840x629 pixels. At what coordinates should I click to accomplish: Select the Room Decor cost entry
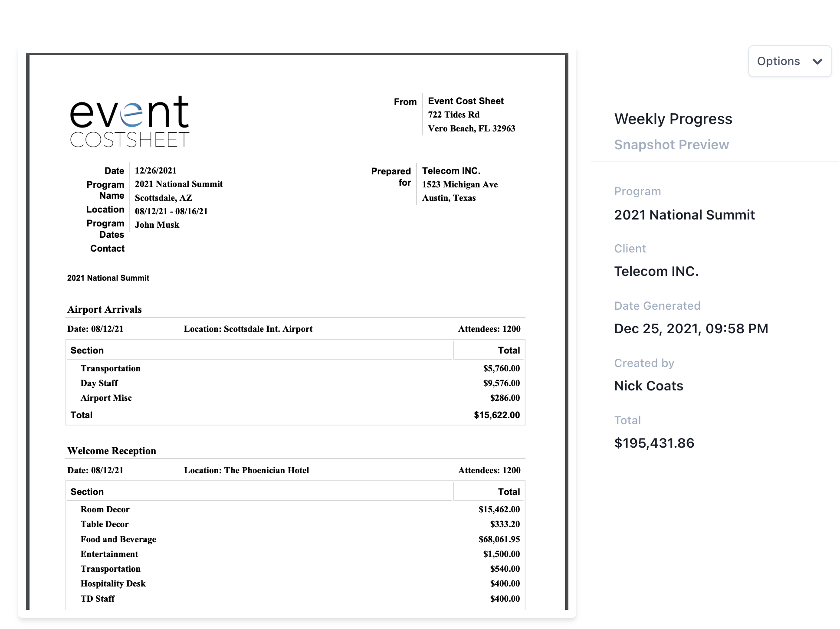[105, 509]
